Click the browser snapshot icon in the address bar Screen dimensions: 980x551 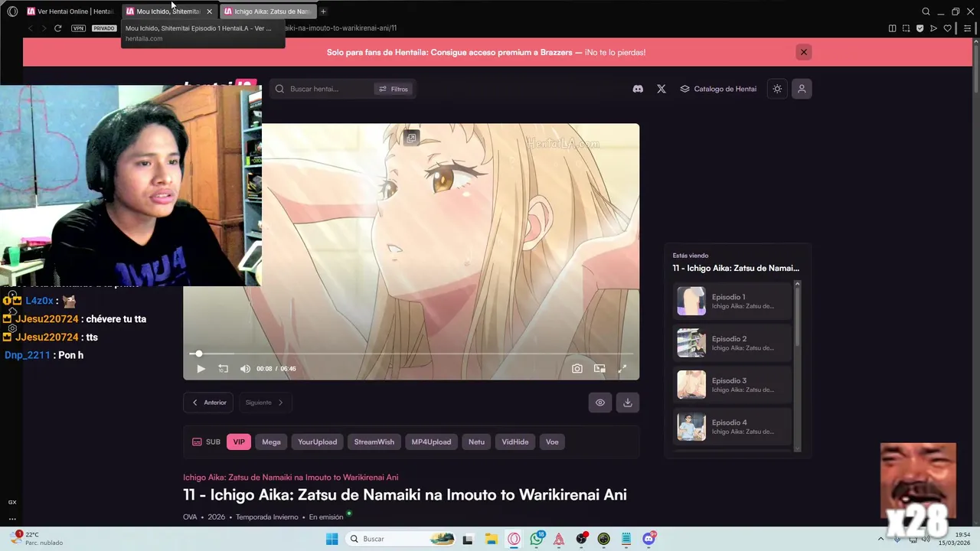click(x=906, y=28)
